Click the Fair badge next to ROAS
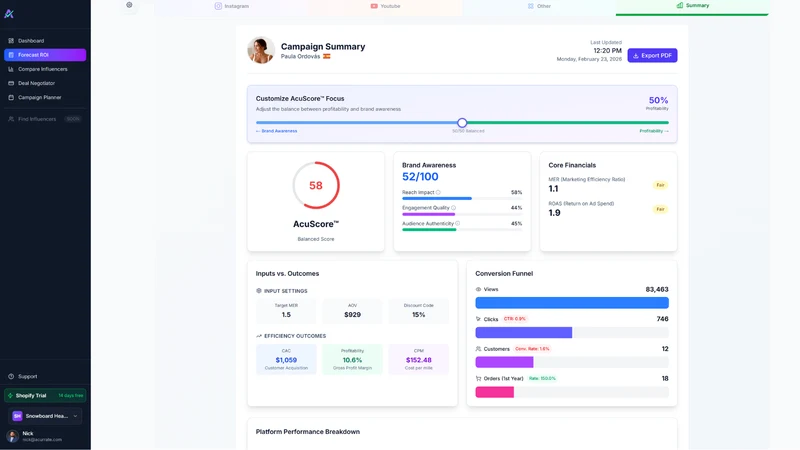This screenshot has height=450, width=800. [x=660, y=209]
